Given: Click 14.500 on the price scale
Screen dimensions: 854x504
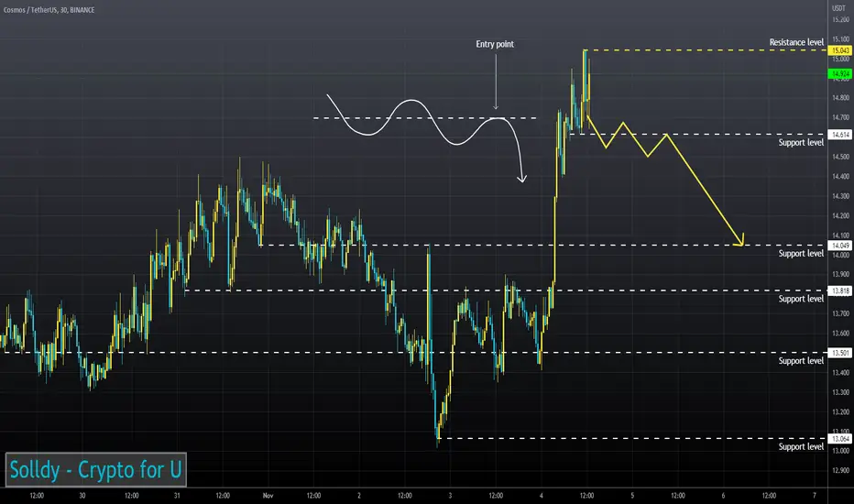Looking at the screenshot, I should coord(840,157).
